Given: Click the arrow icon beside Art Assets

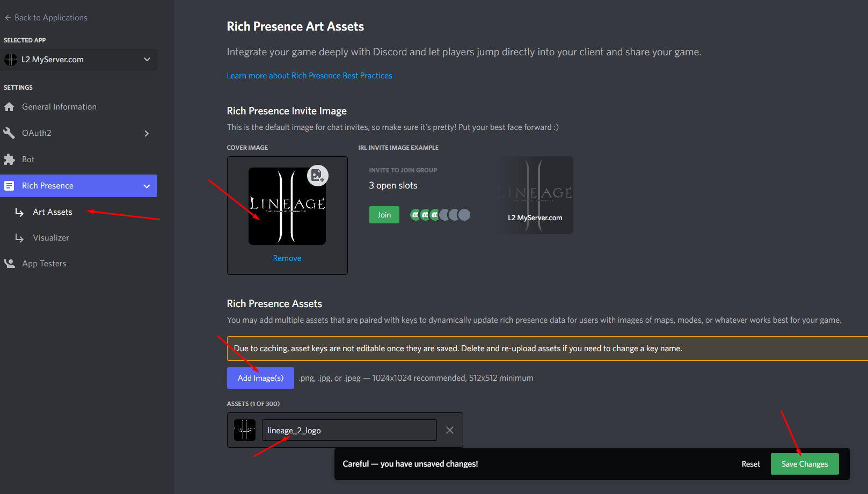Looking at the screenshot, I should 19,212.
